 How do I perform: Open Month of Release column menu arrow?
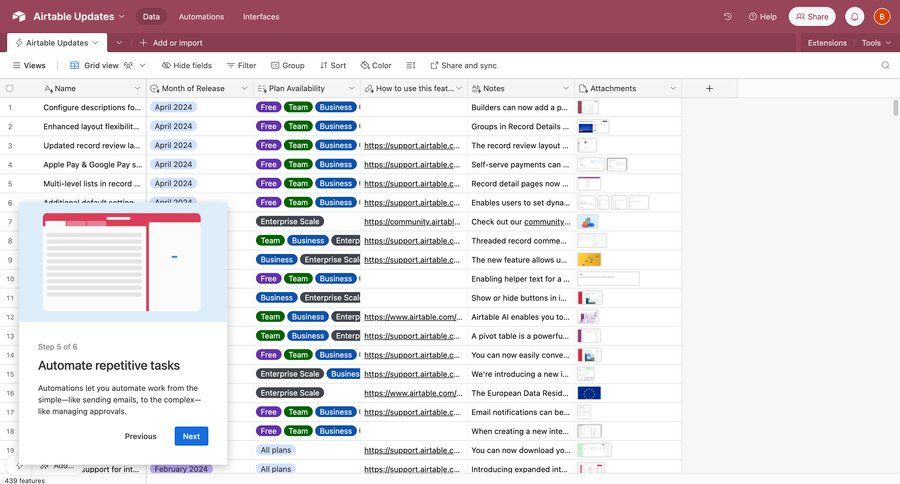244,88
